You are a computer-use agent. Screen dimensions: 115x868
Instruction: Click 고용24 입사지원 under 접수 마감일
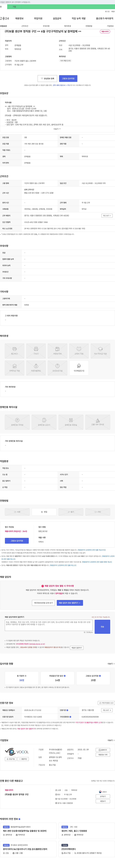pyautogui.click(x=17, y=541)
